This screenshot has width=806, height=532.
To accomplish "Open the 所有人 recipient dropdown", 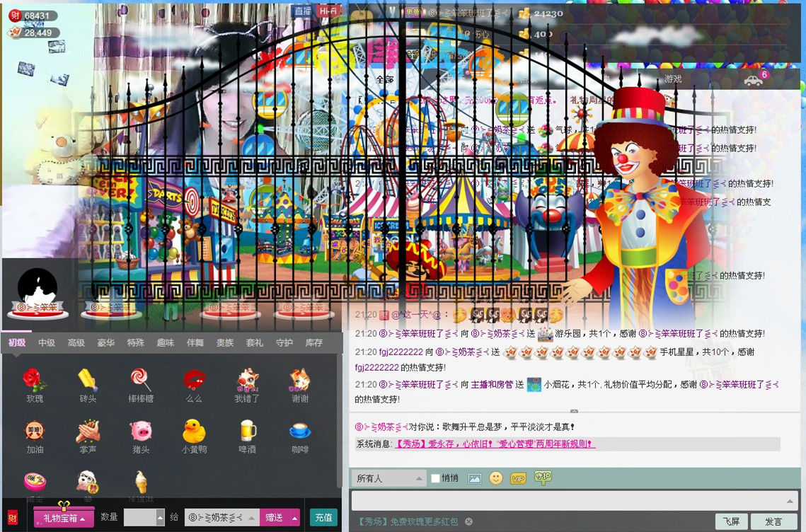I will coord(388,478).
